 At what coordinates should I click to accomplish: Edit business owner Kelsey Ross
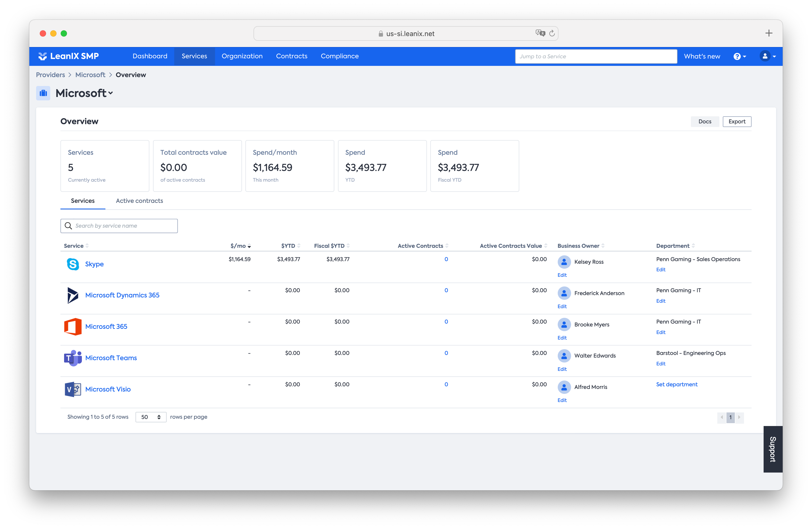(x=562, y=275)
